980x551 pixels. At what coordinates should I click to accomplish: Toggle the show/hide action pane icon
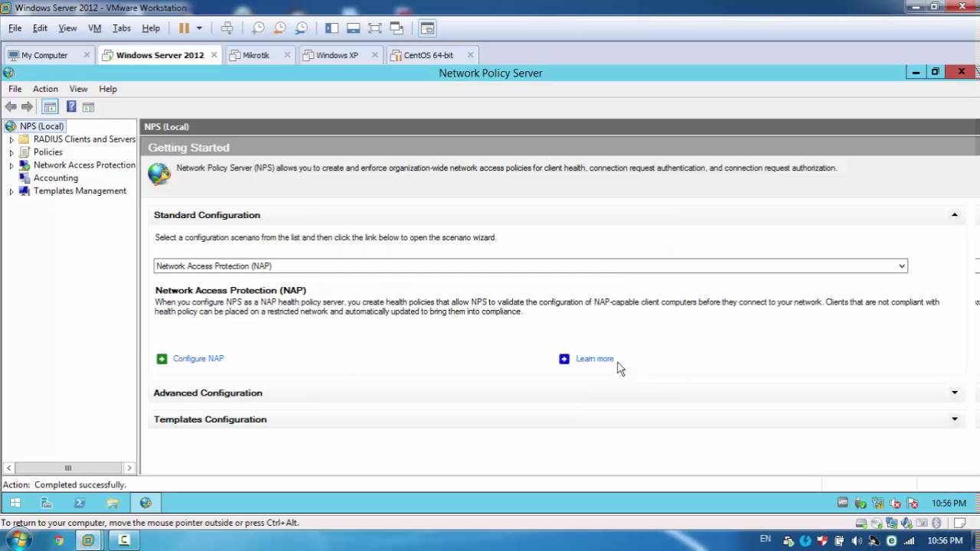[x=88, y=107]
